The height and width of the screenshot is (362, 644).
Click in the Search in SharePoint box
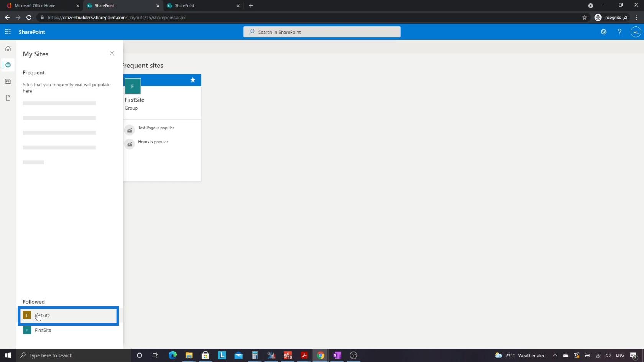(322, 32)
